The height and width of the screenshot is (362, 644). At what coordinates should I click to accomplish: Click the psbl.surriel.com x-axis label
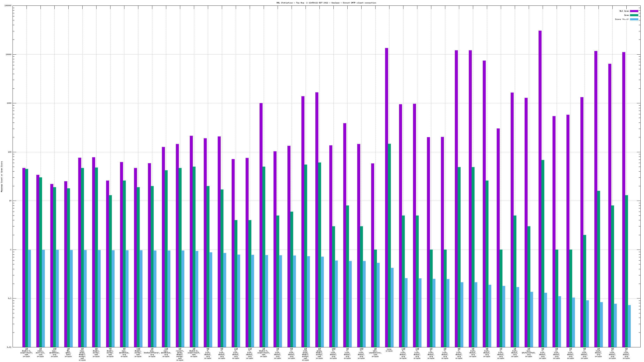40,352
